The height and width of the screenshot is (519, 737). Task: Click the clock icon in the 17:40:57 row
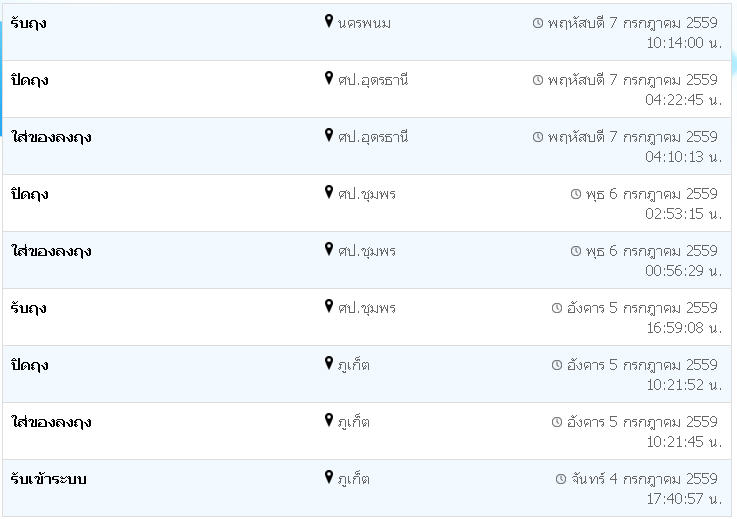[x=561, y=479]
